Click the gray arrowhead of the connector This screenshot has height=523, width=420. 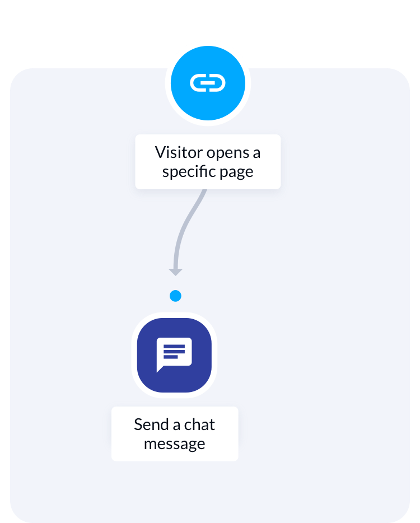(x=175, y=272)
